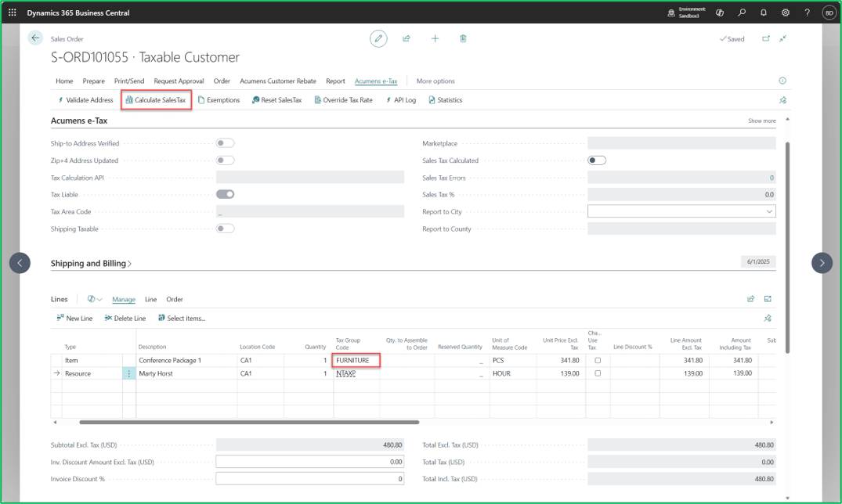Open the search magnifier in the top bar
842x504 pixels.
742,13
